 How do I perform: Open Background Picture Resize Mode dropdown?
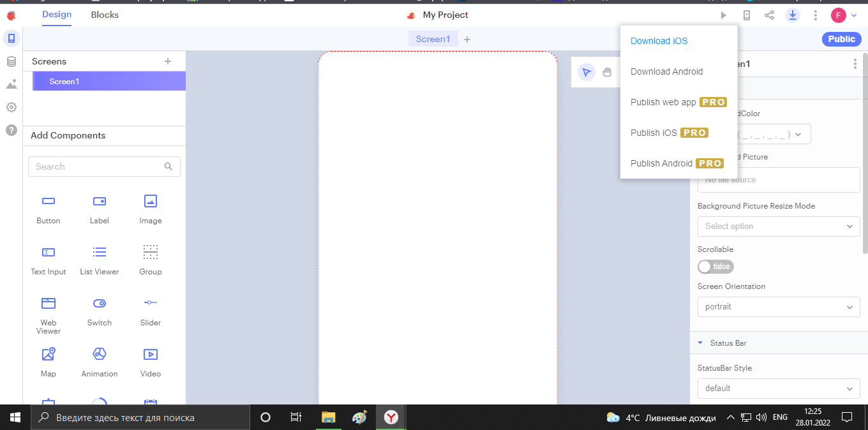click(779, 226)
